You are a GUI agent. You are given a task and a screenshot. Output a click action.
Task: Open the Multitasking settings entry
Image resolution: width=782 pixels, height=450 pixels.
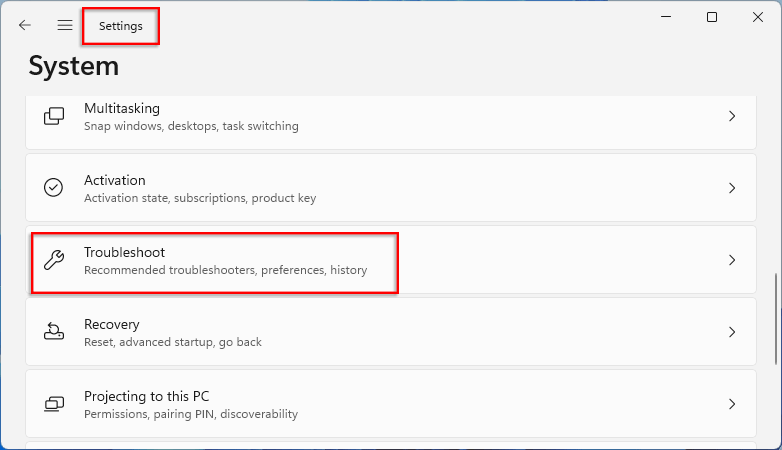click(x=122, y=108)
